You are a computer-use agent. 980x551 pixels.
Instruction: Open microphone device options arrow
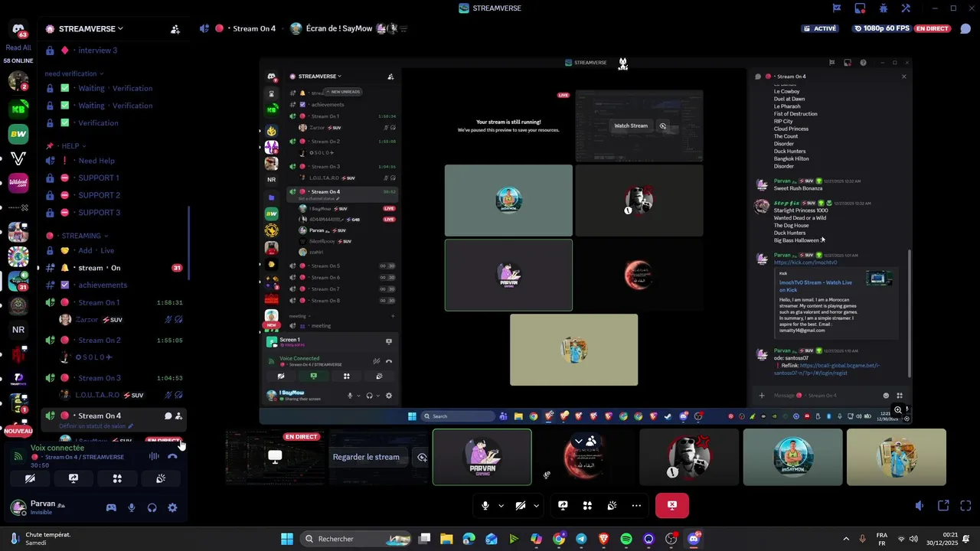click(x=501, y=505)
